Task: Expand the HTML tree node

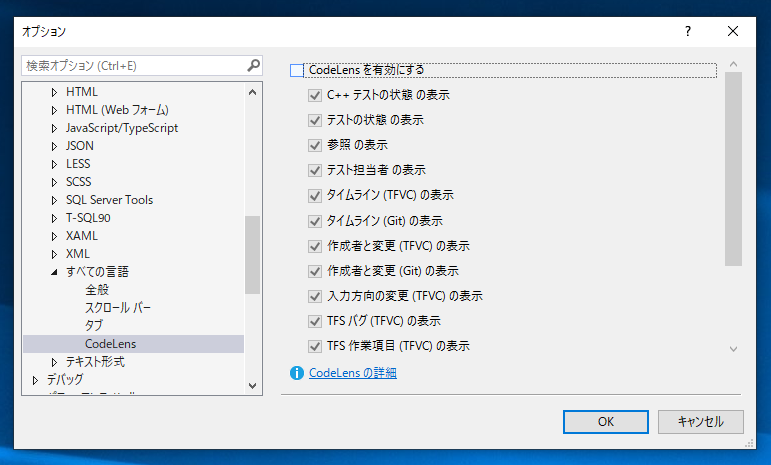Action: [55, 92]
